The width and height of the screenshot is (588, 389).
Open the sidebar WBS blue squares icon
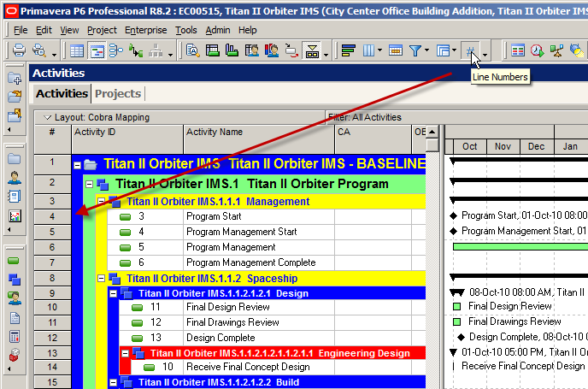tap(15, 280)
